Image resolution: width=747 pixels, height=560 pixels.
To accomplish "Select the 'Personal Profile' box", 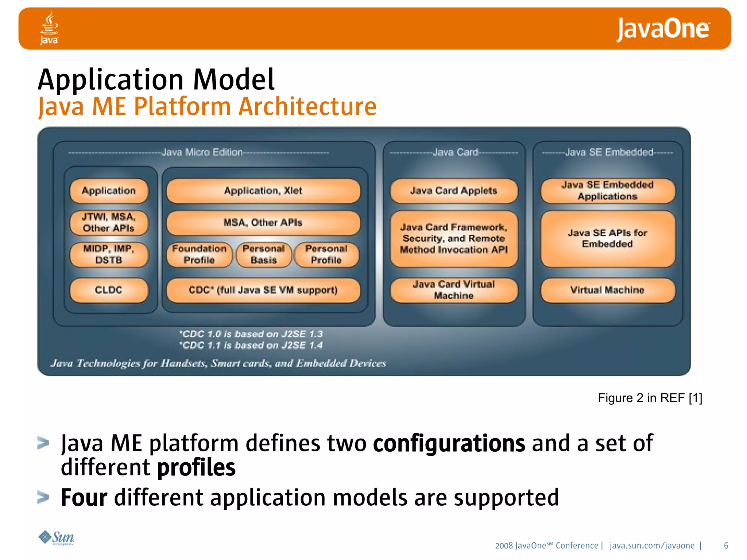I will coord(326,254).
